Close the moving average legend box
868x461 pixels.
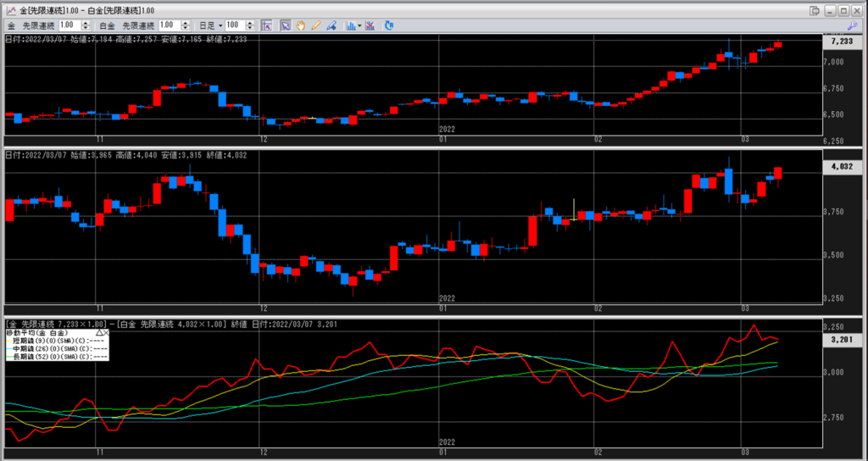[105, 333]
